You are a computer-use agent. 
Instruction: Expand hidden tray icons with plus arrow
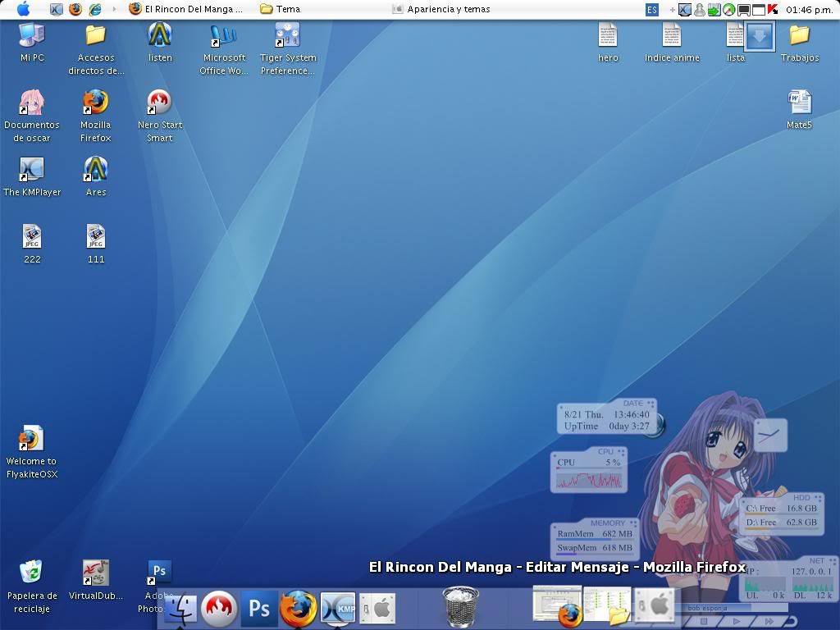click(673, 10)
